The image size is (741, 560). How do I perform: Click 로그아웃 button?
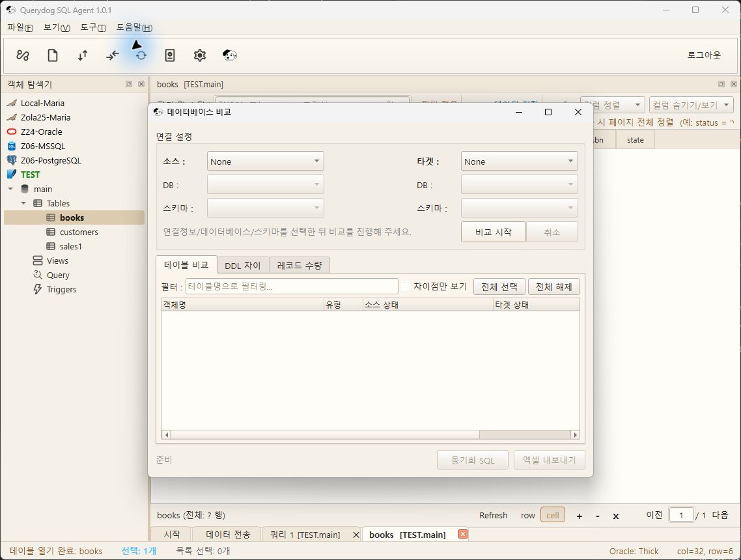tap(704, 55)
